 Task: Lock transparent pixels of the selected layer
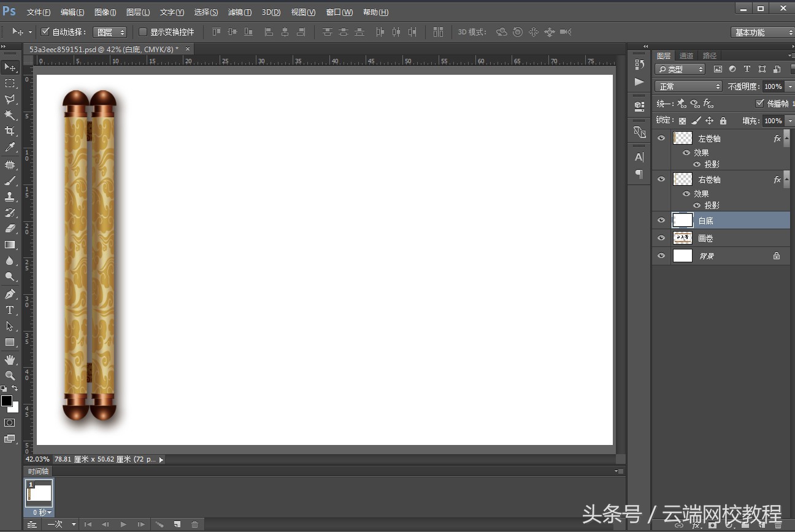click(682, 120)
